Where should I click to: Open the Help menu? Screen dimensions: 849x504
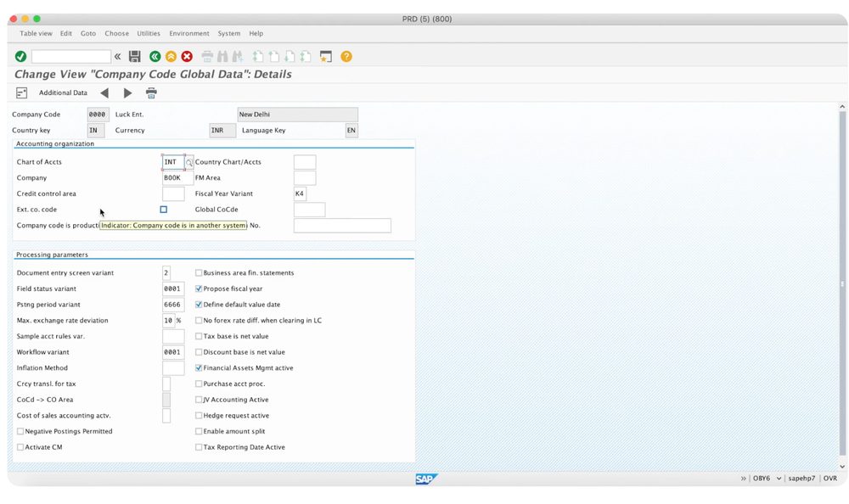coord(256,34)
